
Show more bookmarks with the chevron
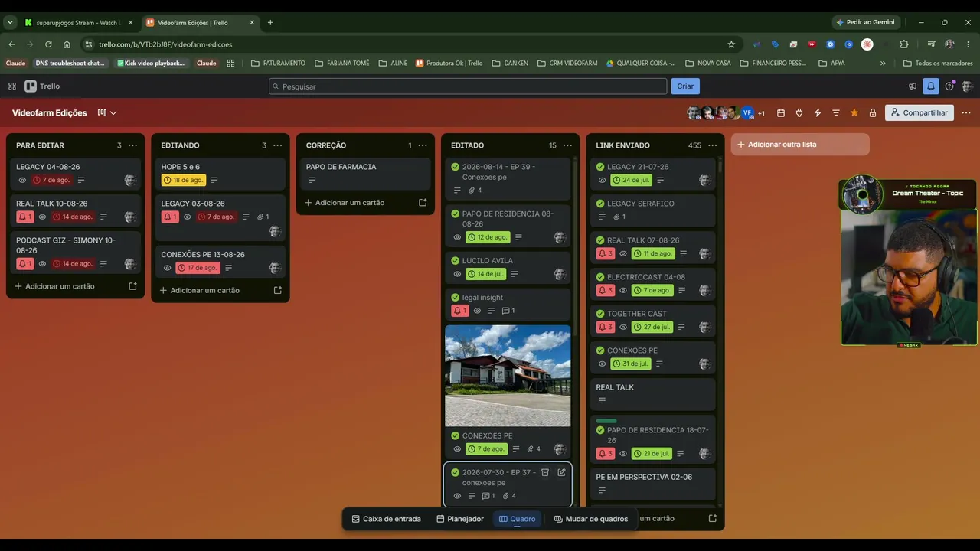click(883, 64)
